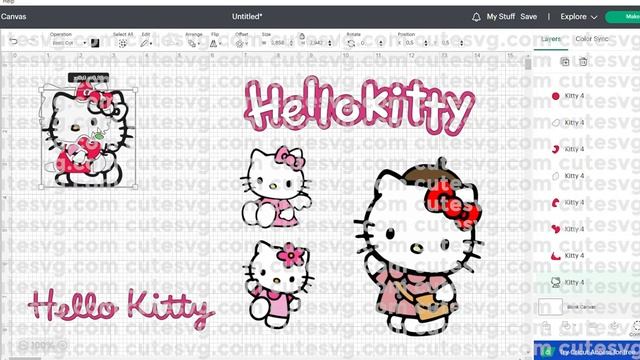Viewport: 640px width, 360px height.
Task: Click the height size field
Action: (x=317, y=43)
